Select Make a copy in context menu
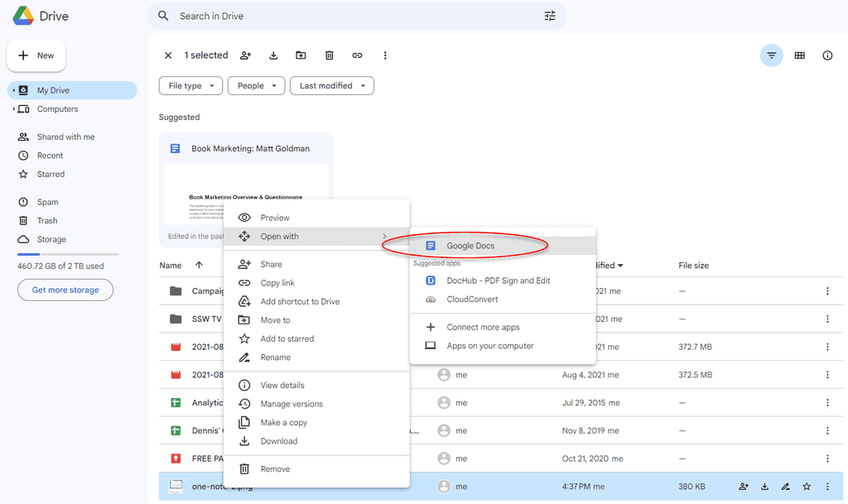Screen dimensions: 848x504 [283, 423]
